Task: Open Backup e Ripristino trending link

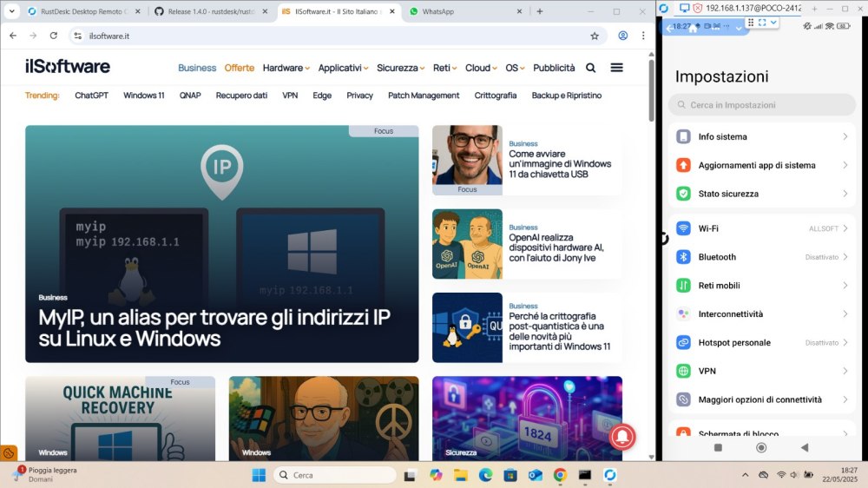Action: 566,96
